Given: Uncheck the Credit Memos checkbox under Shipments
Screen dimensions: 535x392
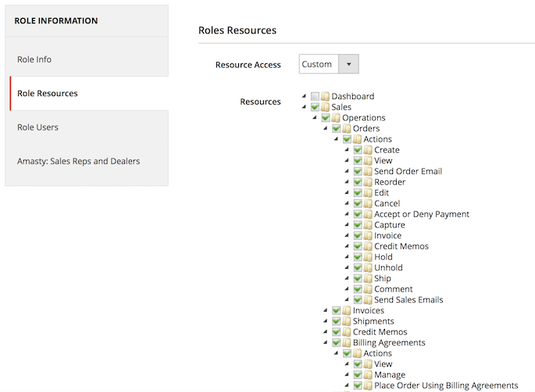Looking at the screenshot, I should pyautogui.click(x=337, y=332).
